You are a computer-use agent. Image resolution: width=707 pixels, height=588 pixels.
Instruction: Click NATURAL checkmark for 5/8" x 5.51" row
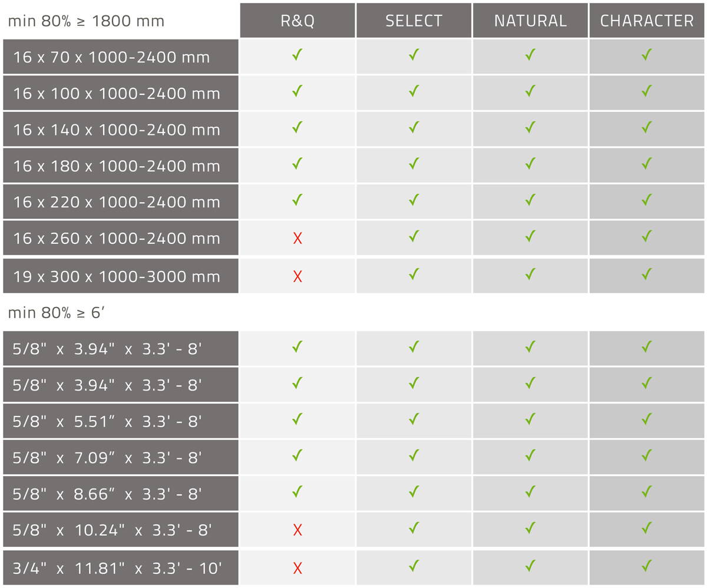[x=530, y=419]
